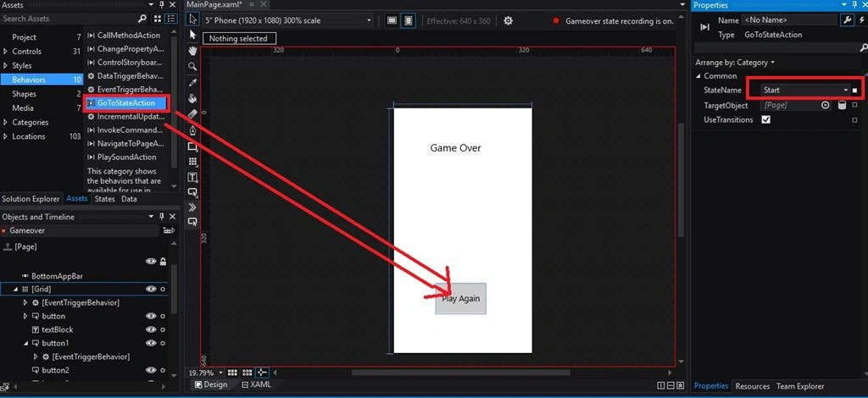
Task: Pick the Eyedropper tool
Action: click(192, 82)
